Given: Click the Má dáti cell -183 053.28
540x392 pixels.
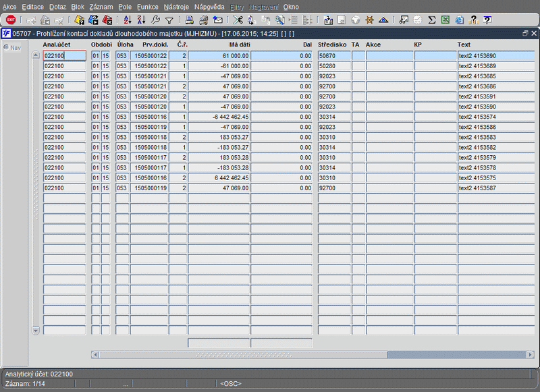Looking at the screenshot, I should (x=219, y=167).
